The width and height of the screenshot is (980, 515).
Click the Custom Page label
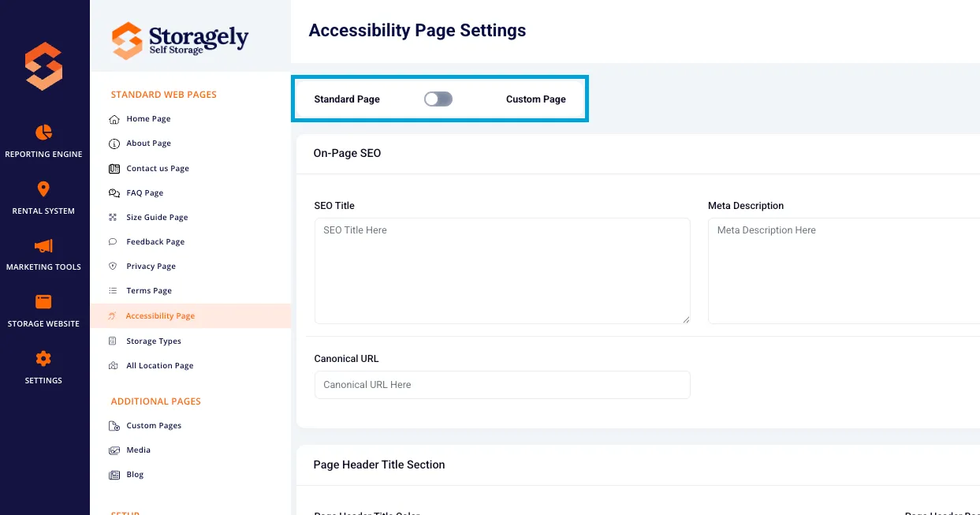[536, 99]
